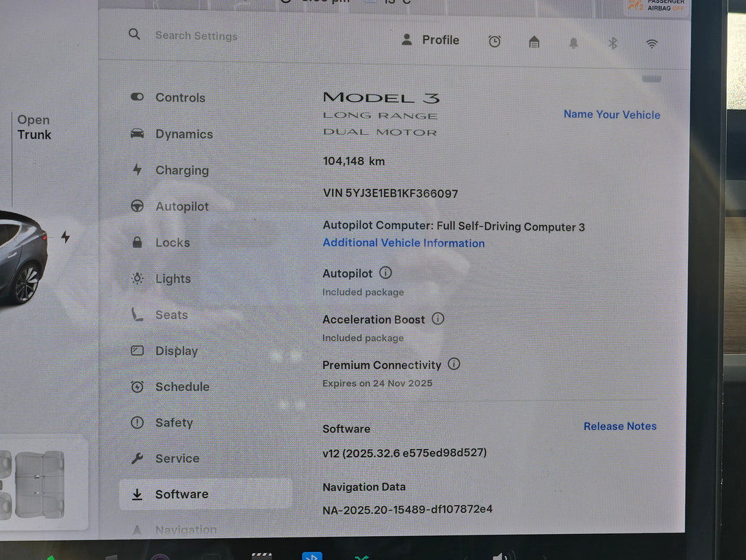The height and width of the screenshot is (560, 746).
Task: Click info icon next to Premium Connectivity
Action: click(454, 364)
